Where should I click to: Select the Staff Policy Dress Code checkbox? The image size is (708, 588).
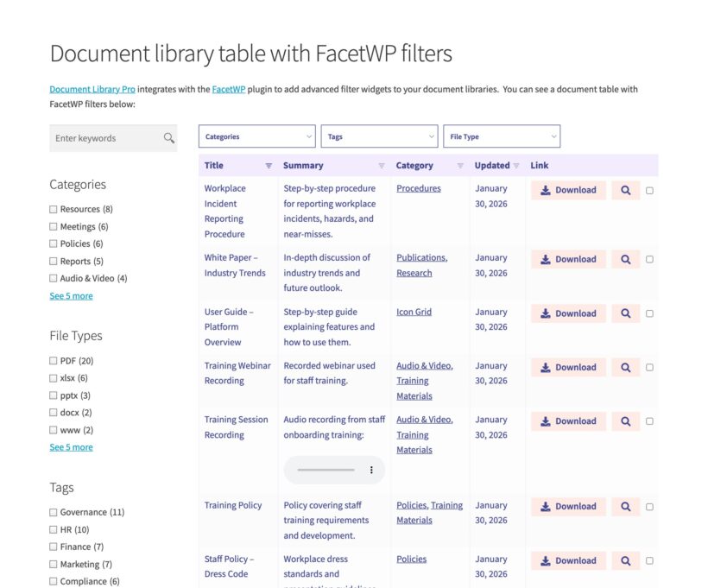pos(649,560)
